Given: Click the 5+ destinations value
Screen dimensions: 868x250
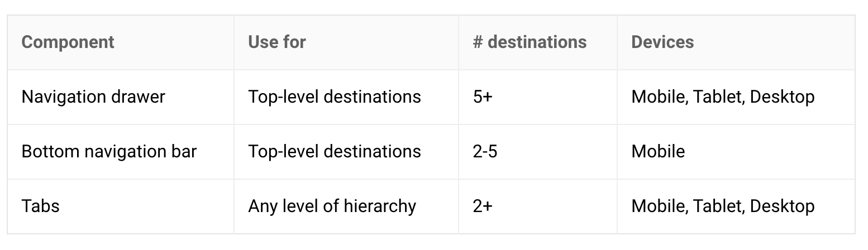Looking at the screenshot, I should [x=483, y=97].
